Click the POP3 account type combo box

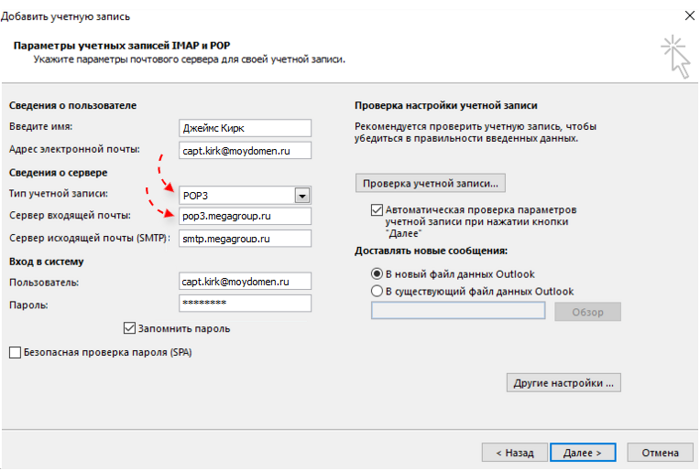[x=236, y=195]
